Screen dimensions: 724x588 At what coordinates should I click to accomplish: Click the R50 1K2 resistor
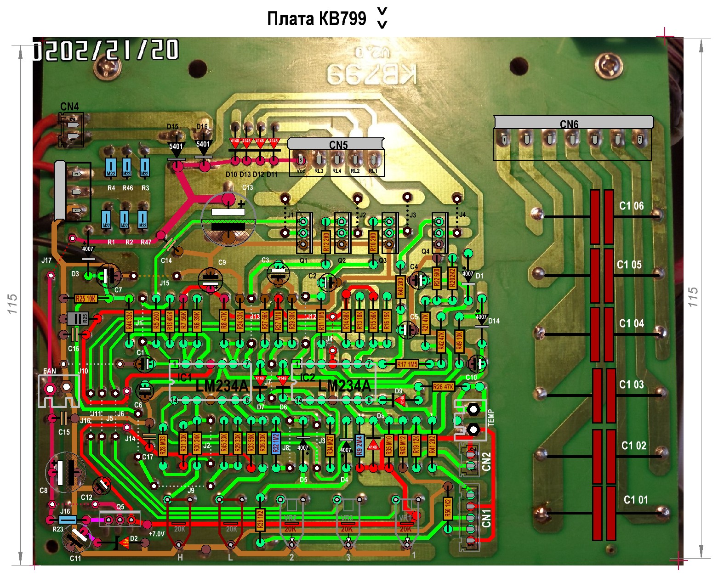click(448, 509)
